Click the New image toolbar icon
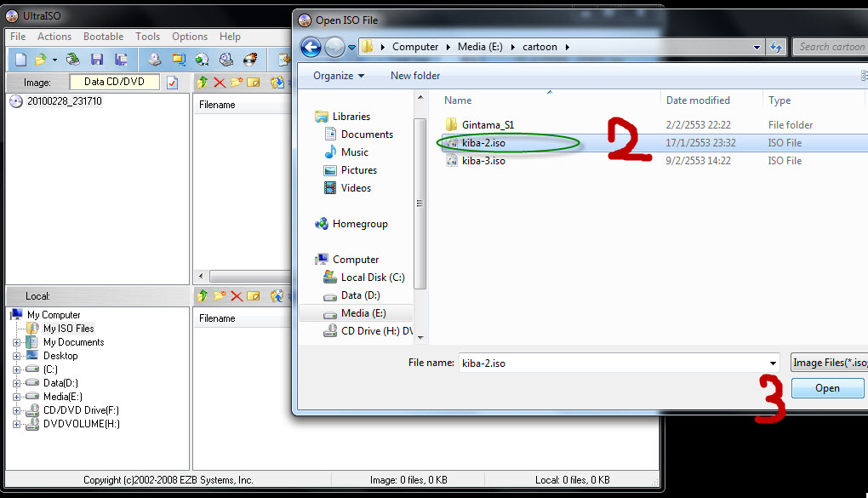This screenshot has width=868, height=498. (x=20, y=60)
